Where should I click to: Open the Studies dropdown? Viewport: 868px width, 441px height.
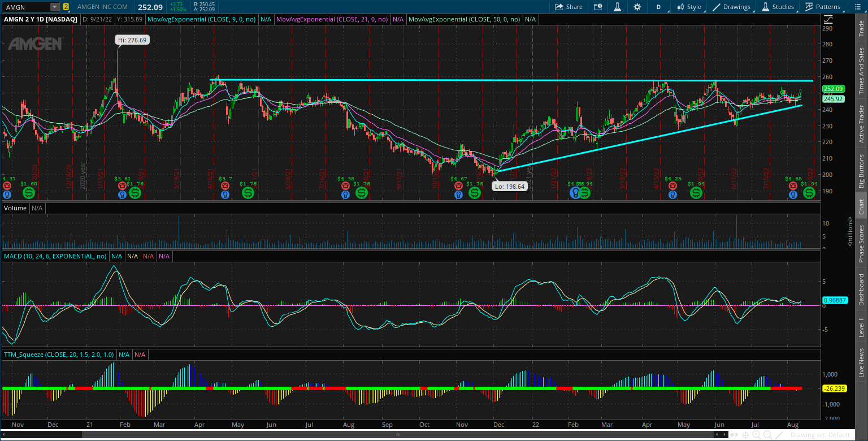(x=779, y=7)
